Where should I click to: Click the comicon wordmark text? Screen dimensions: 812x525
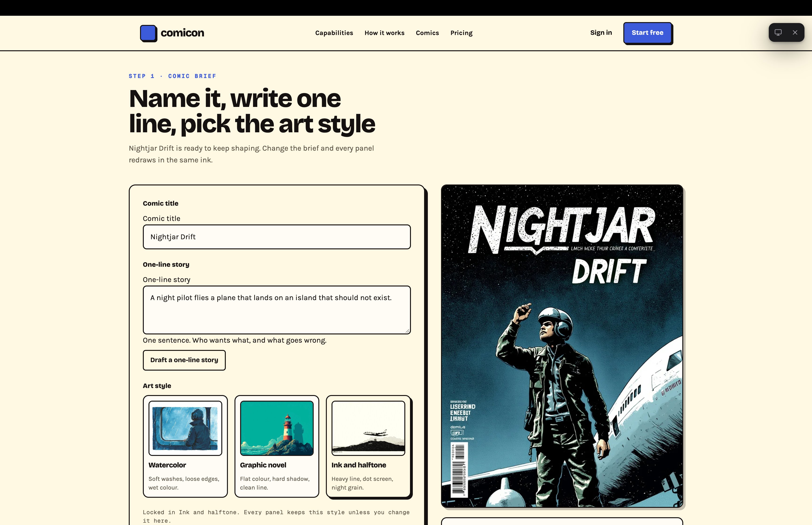(x=182, y=33)
